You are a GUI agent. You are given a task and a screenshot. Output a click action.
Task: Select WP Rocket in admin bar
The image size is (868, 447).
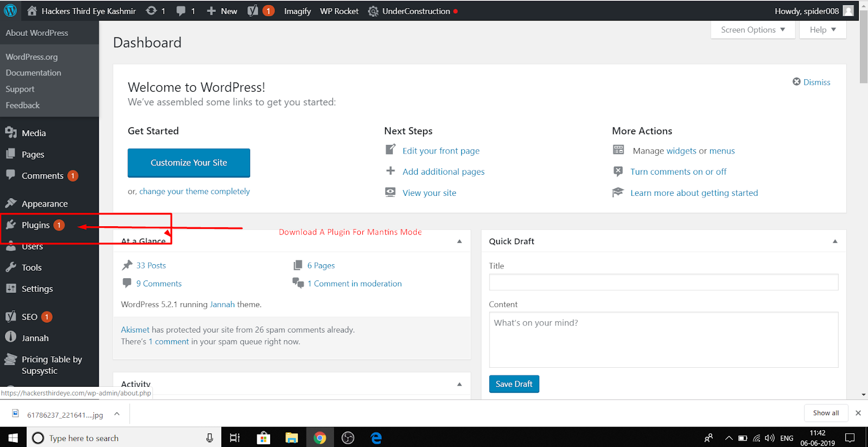[339, 11]
